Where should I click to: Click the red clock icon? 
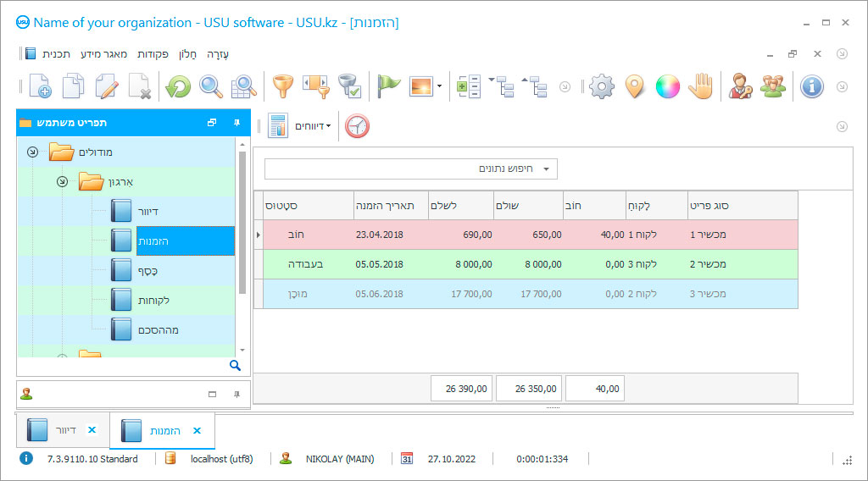tap(357, 126)
